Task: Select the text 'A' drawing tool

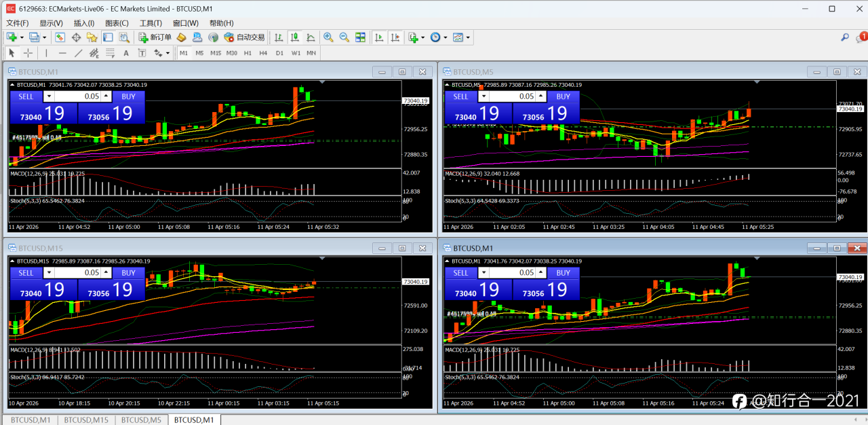Action: pos(126,53)
